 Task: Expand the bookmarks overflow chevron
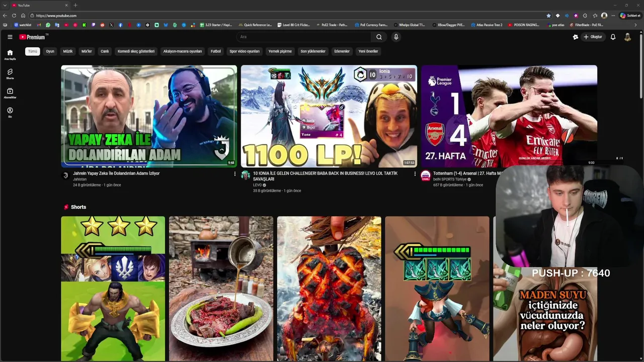pyautogui.click(x=635, y=25)
